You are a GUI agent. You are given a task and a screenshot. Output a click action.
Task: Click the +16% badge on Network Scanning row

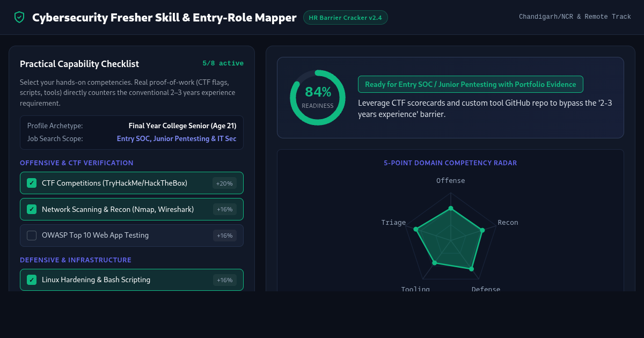click(224, 209)
